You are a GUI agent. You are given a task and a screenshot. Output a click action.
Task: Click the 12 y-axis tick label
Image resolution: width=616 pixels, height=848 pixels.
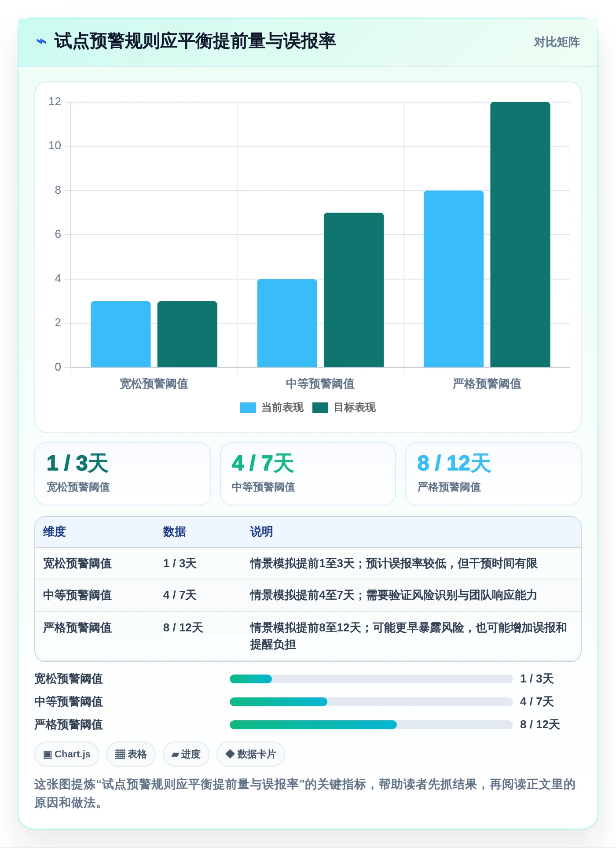(x=55, y=102)
